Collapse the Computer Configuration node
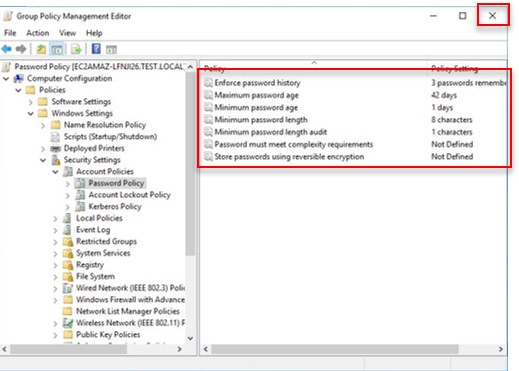The width and height of the screenshot is (519, 371). click(x=6, y=79)
